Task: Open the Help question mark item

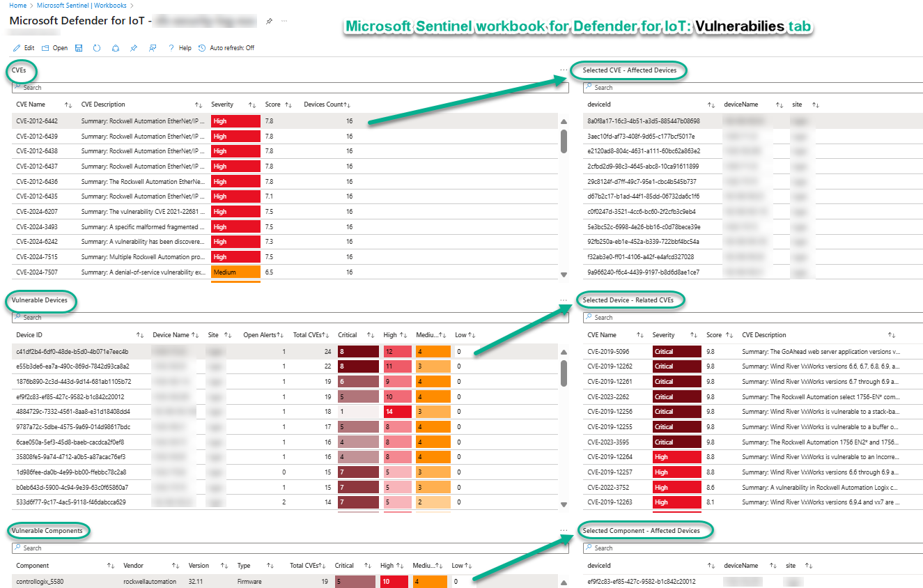Action: pos(180,48)
